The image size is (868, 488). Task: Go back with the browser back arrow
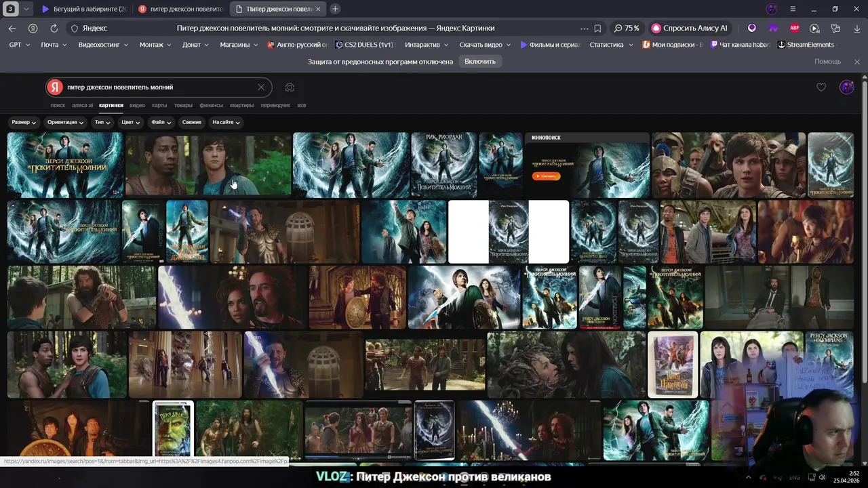12,28
